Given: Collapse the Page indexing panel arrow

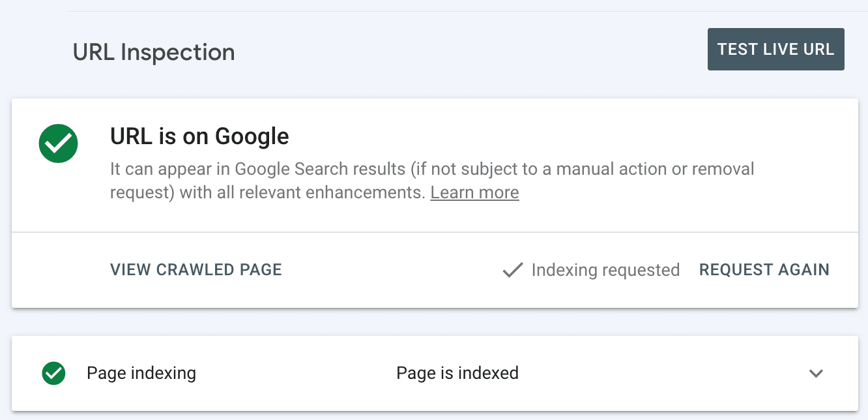Looking at the screenshot, I should (816, 373).
